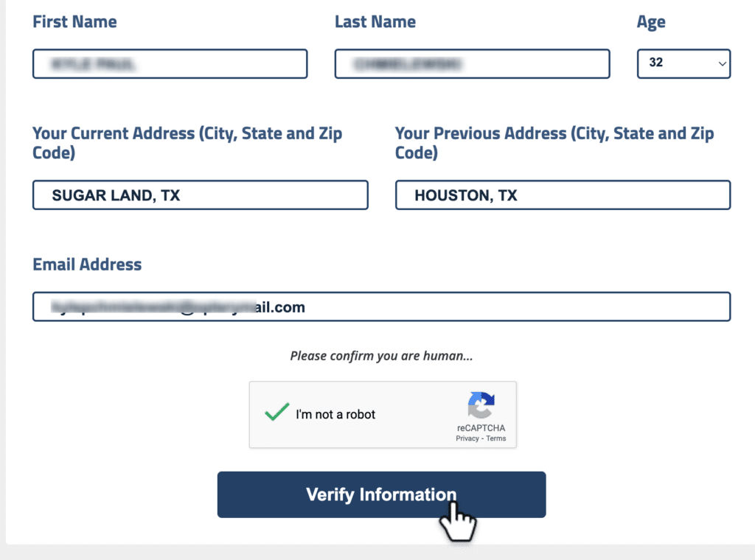
Task: Click the "Last Name" heading label
Action: coord(375,21)
